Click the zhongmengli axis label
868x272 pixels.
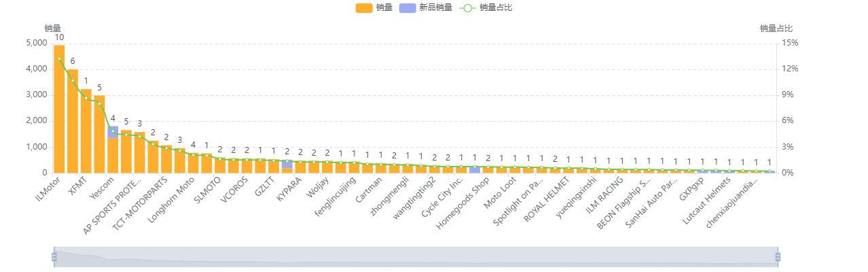[389, 196]
